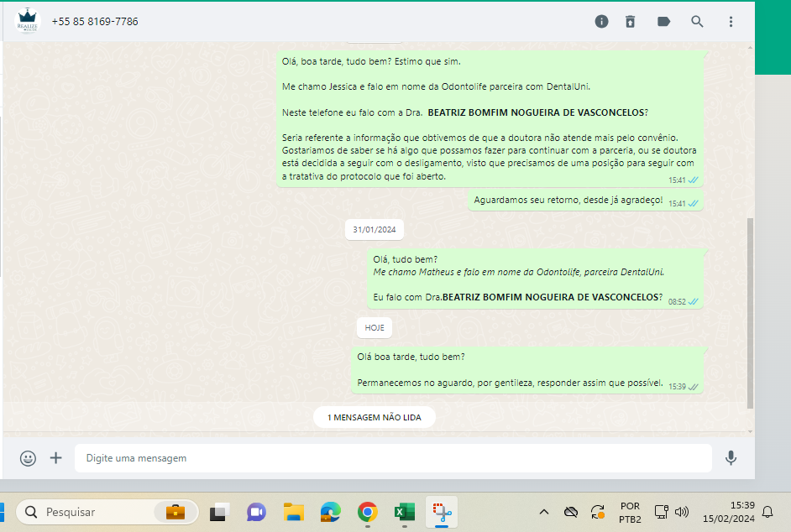Screen dimensions: 791x532
Task: Open contact info with the info icon
Action: pyautogui.click(x=601, y=22)
